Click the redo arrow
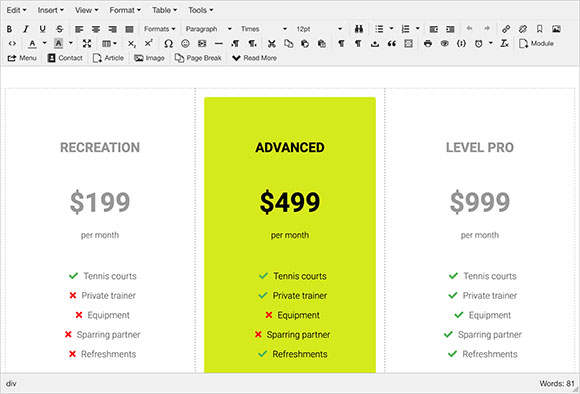Viewport: 580px width, 394px height. click(486, 29)
